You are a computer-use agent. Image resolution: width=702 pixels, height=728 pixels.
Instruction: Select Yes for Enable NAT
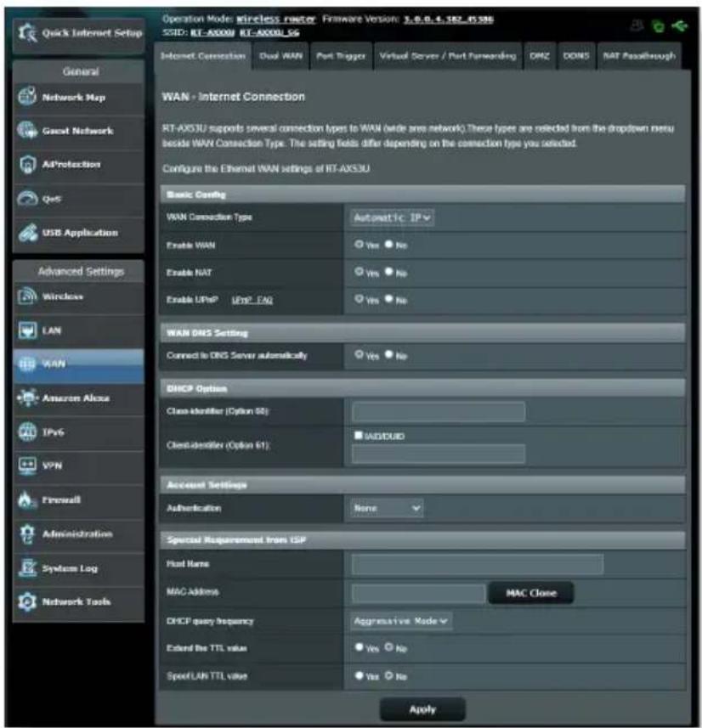pyautogui.click(x=359, y=271)
